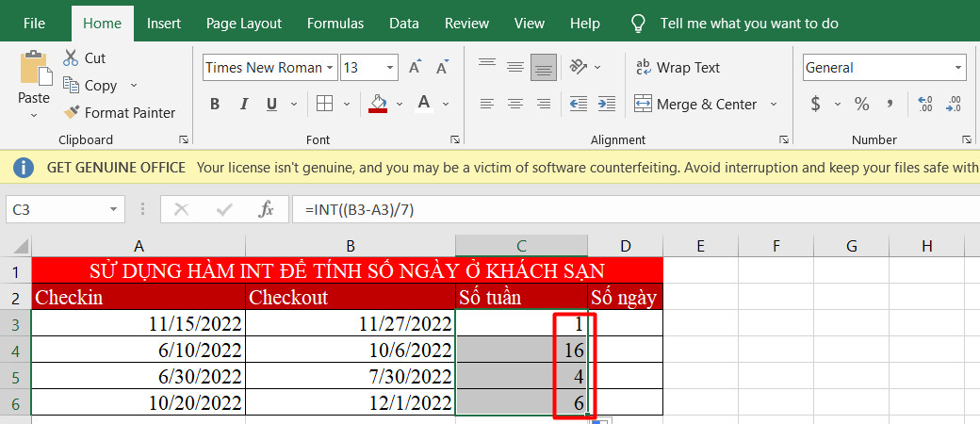This screenshot has width=980, height=424.
Task: Switch to the Data tab
Action: click(403, 24)
